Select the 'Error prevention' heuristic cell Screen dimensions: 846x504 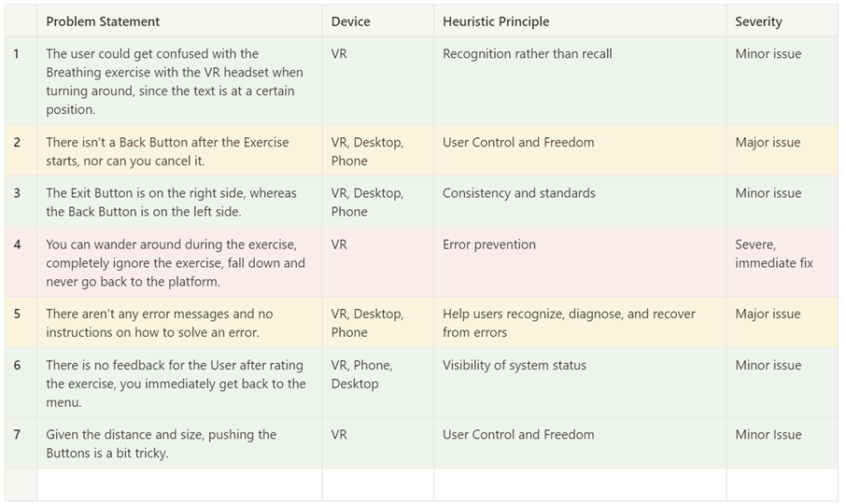[580, 262]
